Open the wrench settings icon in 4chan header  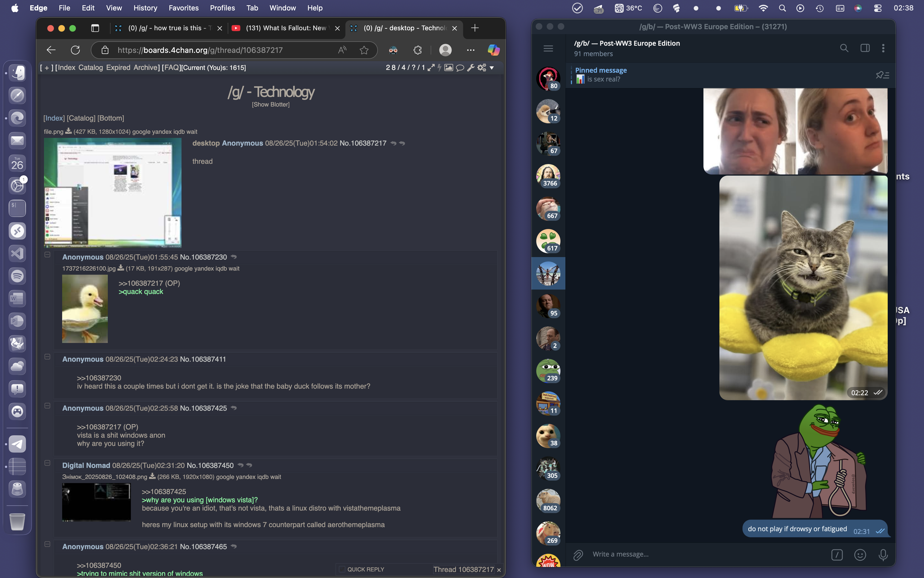(471, 68)
